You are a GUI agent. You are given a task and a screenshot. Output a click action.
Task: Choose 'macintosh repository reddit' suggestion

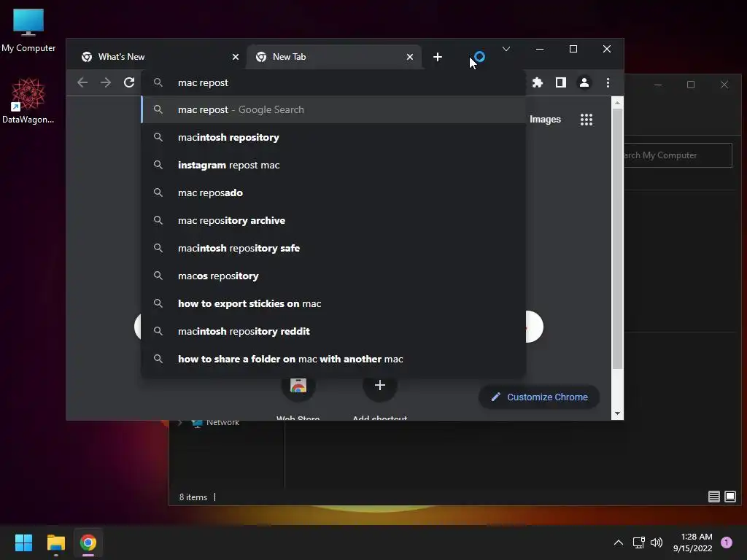(333, 331)
